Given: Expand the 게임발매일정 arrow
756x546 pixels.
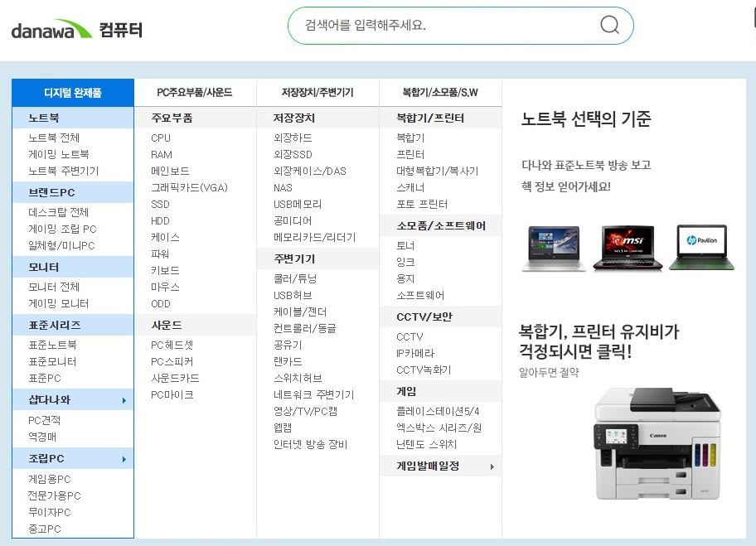Looking at the screenshot, I should click(x=492, y=466).
